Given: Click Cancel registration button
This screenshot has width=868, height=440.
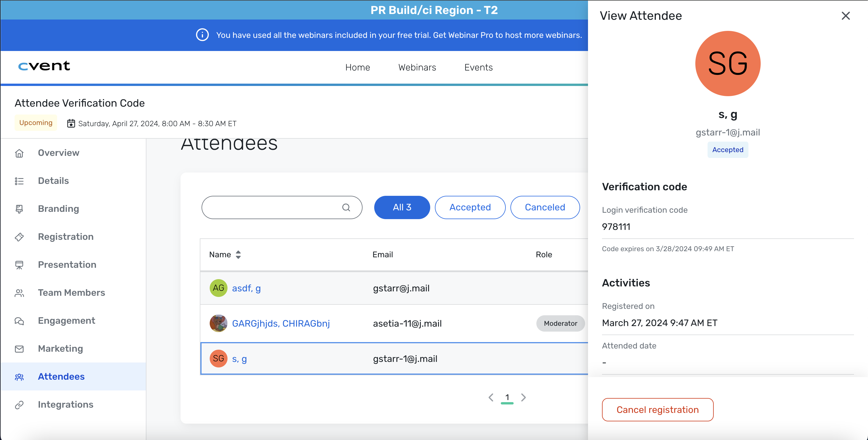Looking at the screenshot, I should [657, 410].
